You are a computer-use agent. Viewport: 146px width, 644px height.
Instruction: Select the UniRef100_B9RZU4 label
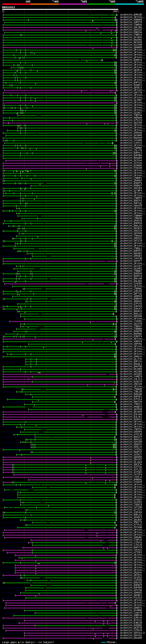[x=131, y=32]
